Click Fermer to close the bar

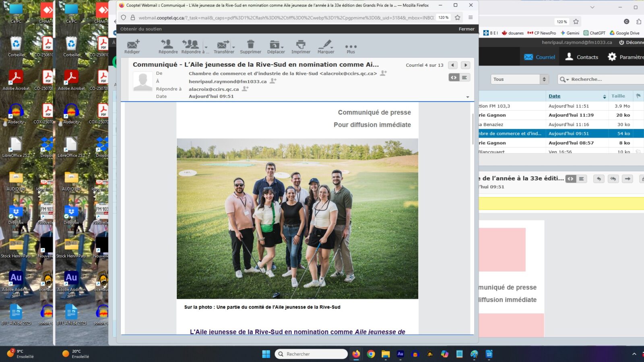466,29
